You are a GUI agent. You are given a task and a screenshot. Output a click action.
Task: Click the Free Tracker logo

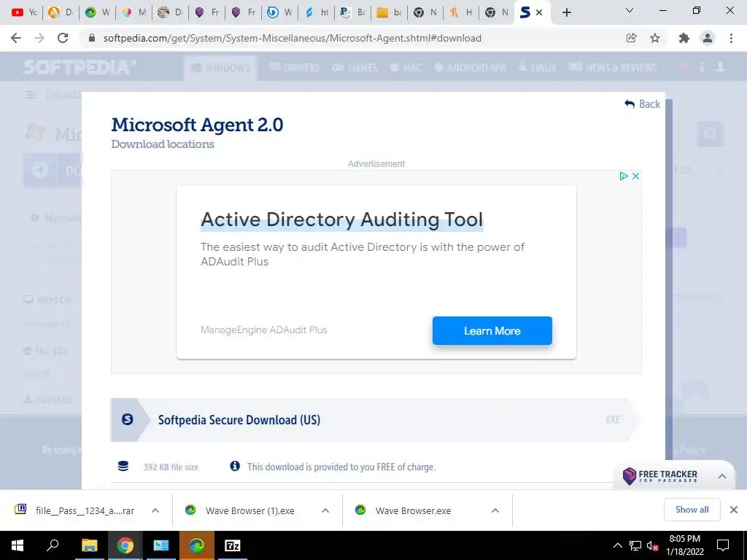click(659, 475)
